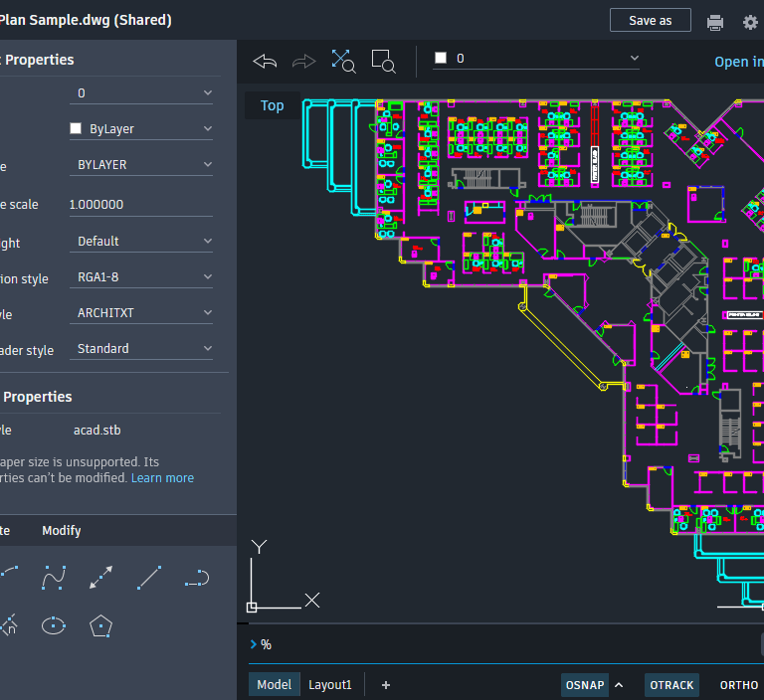The image size is (764, 700).
Task: Open the BYLAYER linetype dropdown
Action: pyautogui.click(x=141, y=165)
